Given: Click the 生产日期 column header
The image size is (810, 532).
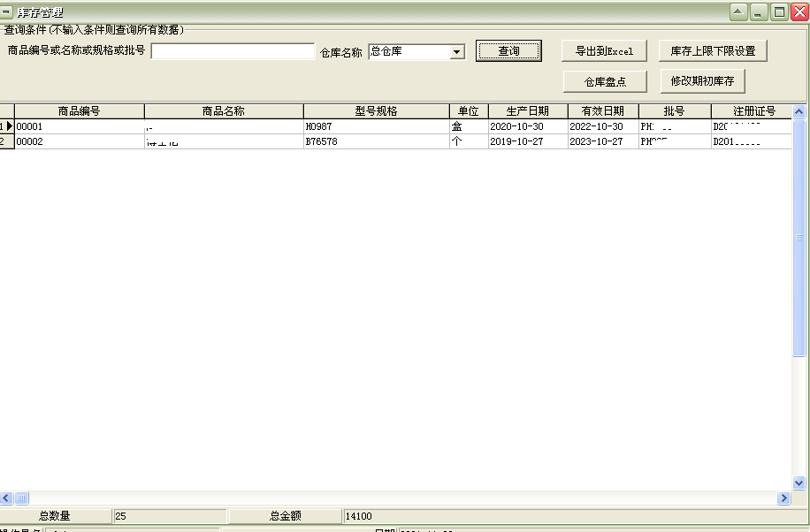Looking at the screenshot, I should (527, 111).
